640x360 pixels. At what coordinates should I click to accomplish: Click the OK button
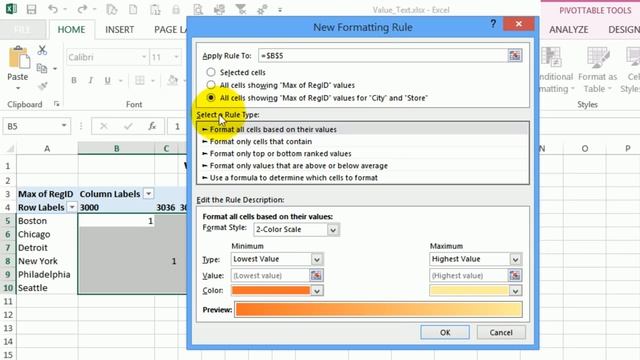(x=445, y=332)
